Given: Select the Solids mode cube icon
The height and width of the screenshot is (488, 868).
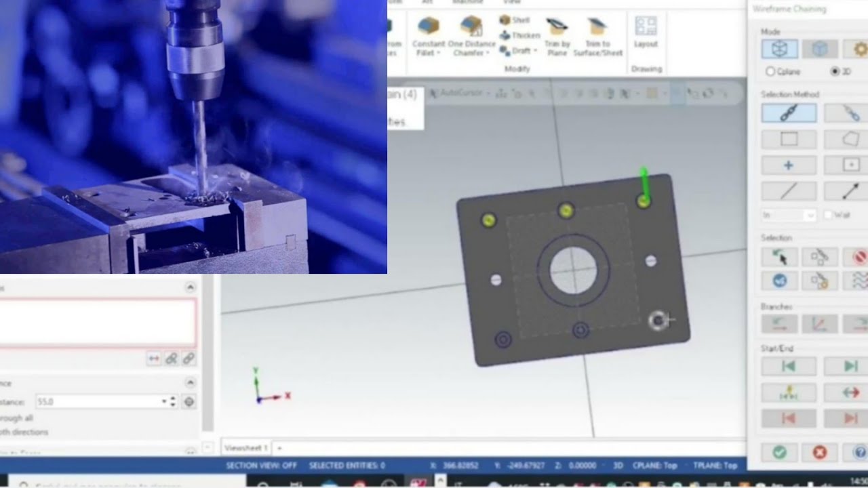Looking at the screenshot, I should click(x=820, y=49).
